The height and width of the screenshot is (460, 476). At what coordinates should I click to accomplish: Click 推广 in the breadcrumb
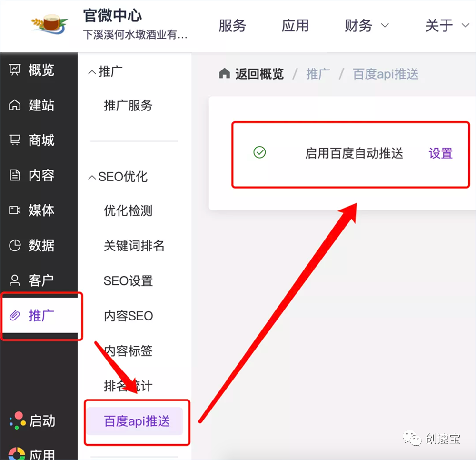(x=318, y=74)
